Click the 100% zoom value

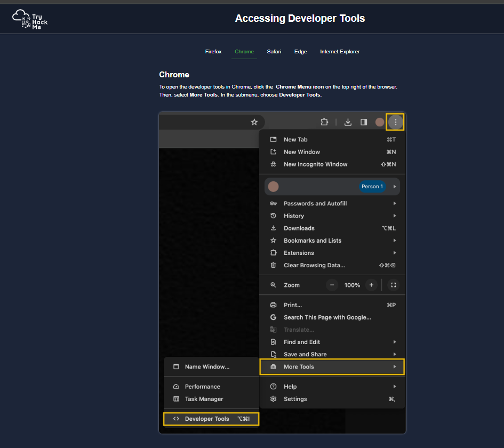point(352,285)
